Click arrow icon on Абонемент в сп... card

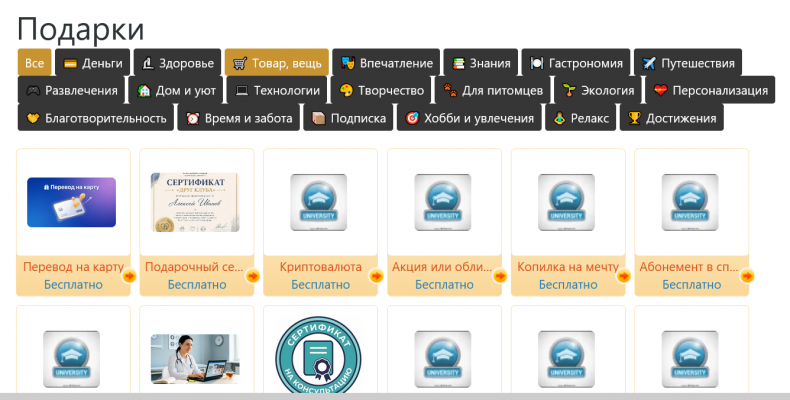click(x=748, y=276)
